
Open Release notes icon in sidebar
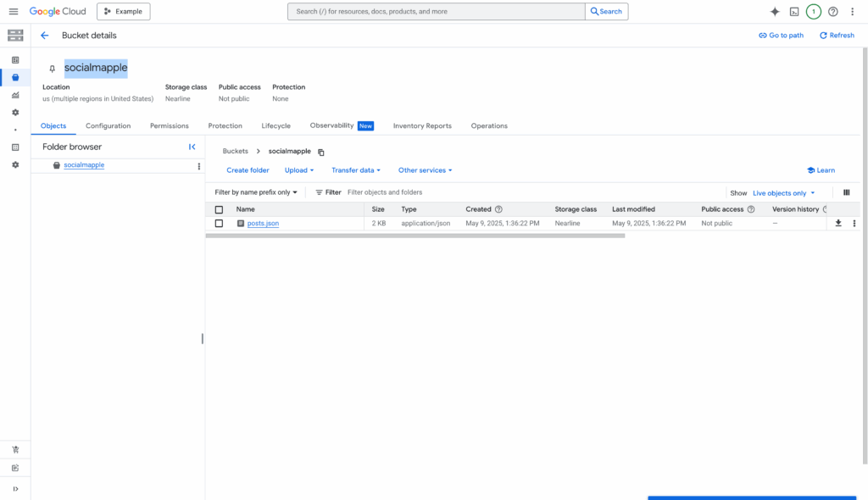15,468
